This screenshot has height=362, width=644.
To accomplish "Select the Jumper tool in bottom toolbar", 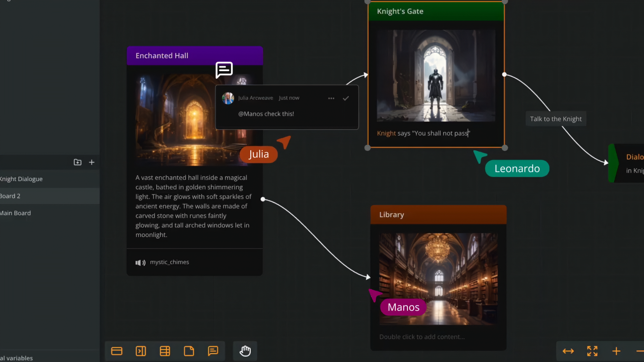I will click(141, 351).
